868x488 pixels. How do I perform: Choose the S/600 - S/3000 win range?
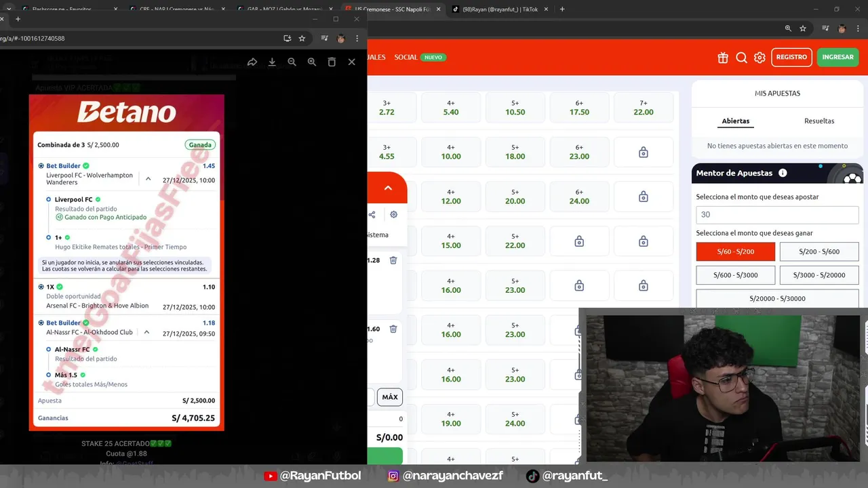(x=736, y=275)
